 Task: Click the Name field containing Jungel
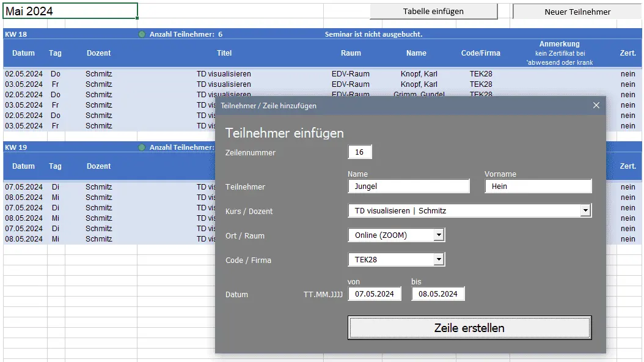pos(408,186)
